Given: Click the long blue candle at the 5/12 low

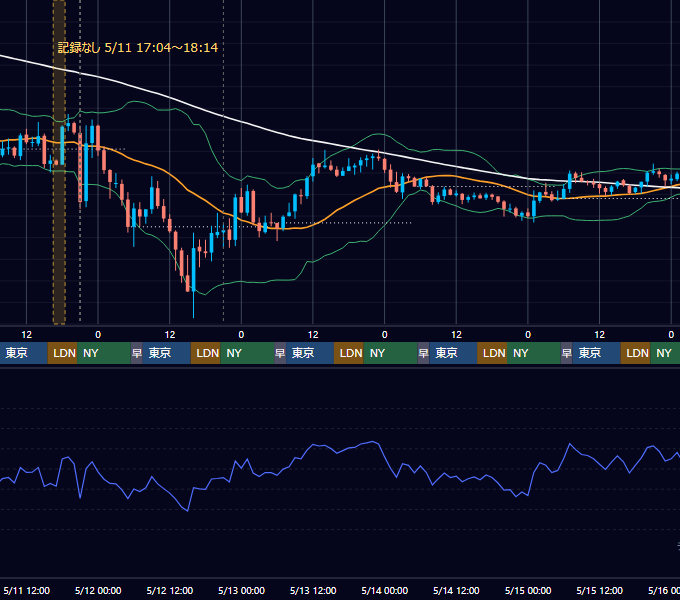Looking at the screenshot, I should (193, 269).
